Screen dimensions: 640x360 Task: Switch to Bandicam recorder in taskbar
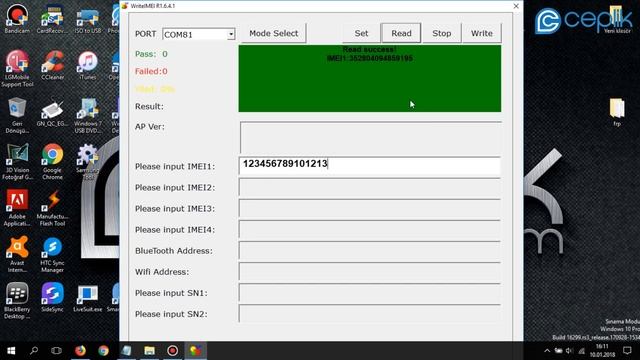pos(173,351)
